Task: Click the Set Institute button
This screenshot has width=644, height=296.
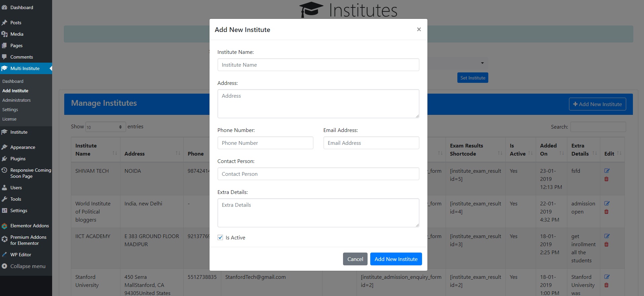Action: (x=472, y=78)
